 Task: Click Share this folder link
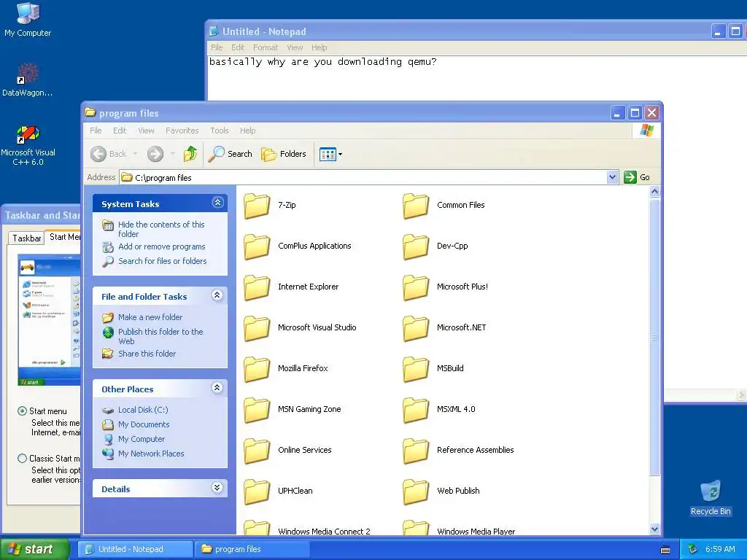coord(147,354)
